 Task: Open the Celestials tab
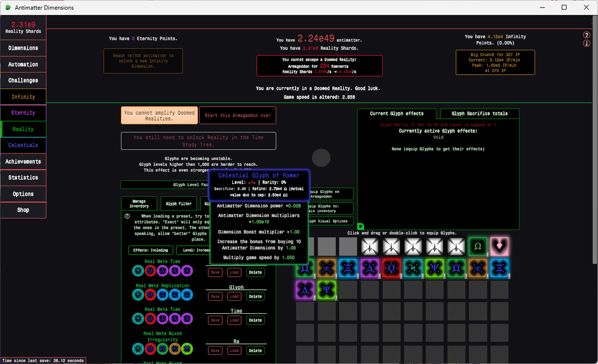[x=23, y=145]
